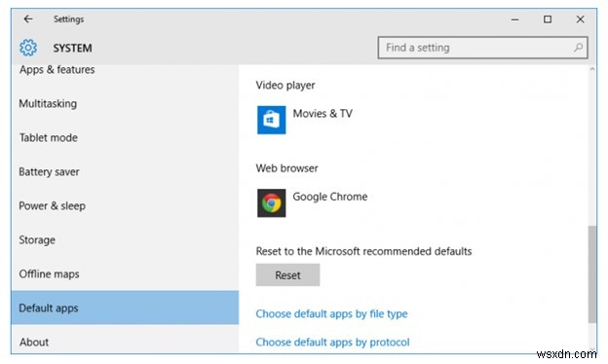The height and width of the screenshot is (364, 608).
Task: Click the Video player heading
Action: coord(285,86)
